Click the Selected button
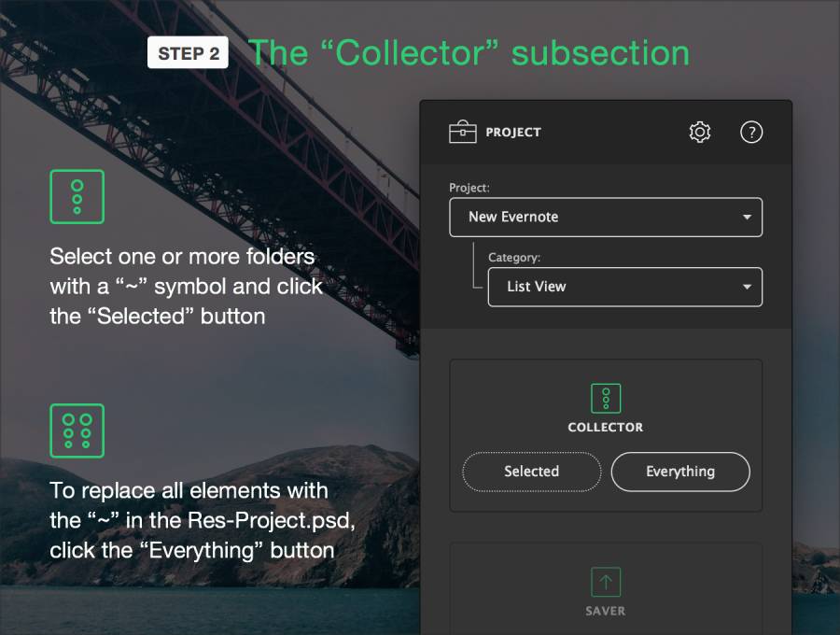840x635 pixels. [x=531, y=472]
